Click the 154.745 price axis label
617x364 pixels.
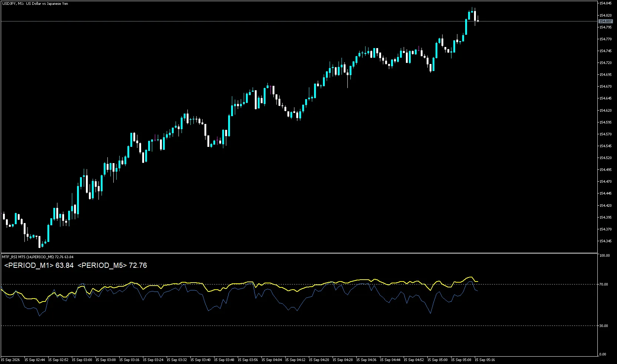tap(606, 51)
